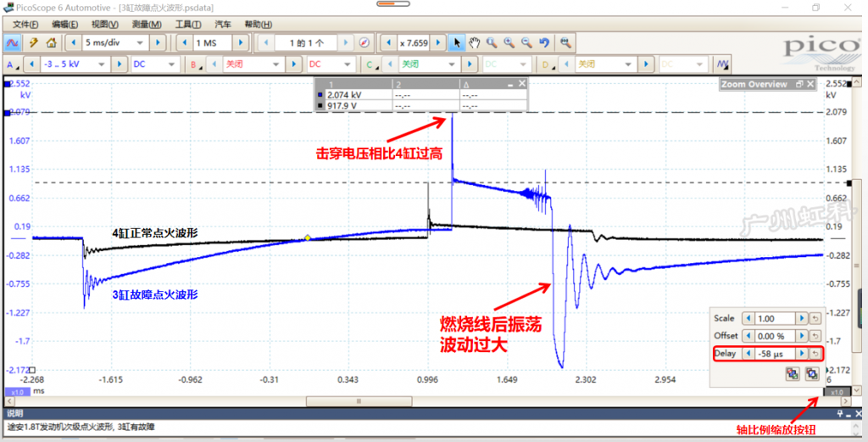868x442 pixels.
Task: Open the 视图(V) menu
Action: (104, 25)
